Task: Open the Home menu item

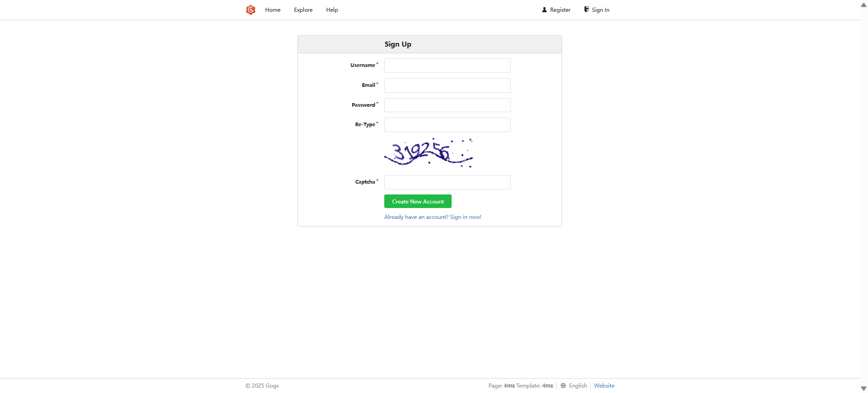Action: click(x=273, y=10)
